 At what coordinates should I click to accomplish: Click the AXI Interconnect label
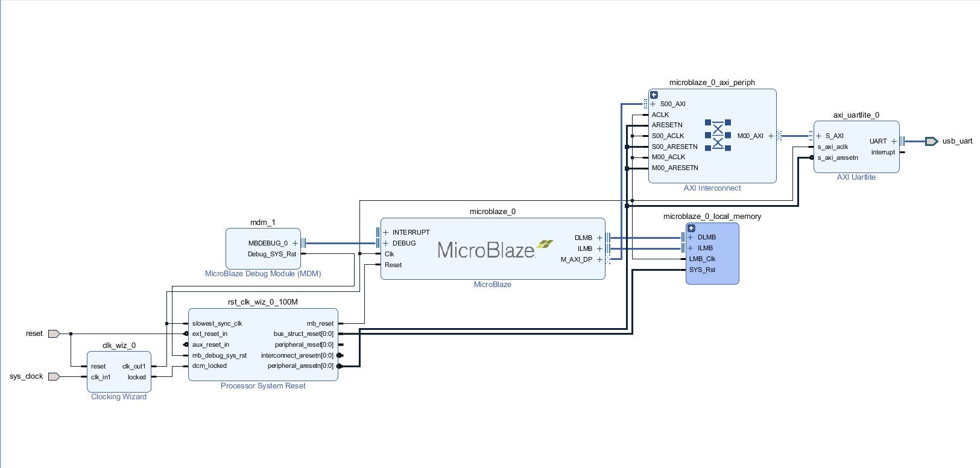(712, 188)
